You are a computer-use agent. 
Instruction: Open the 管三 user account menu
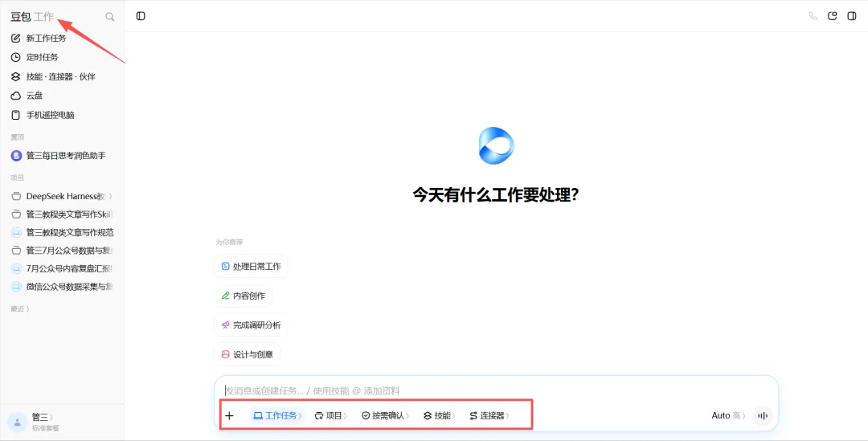pos(42,422)
